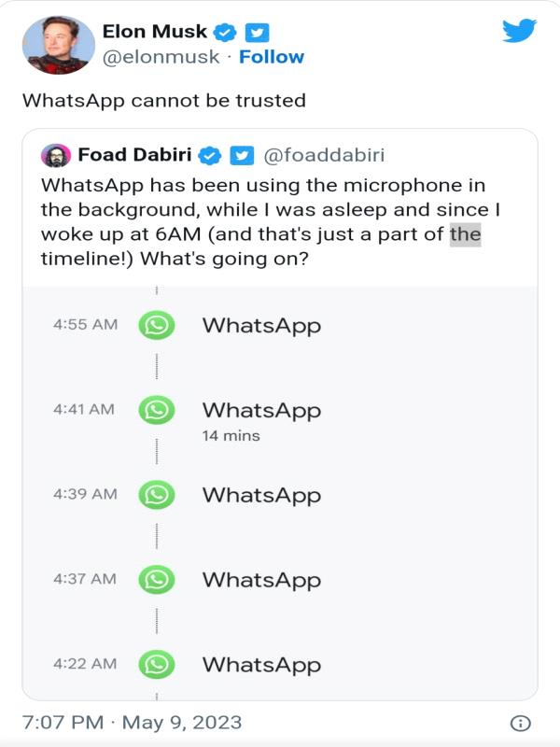
Task: Open the @elonmusk handle link
Action: pyautogui.click(x=161, y=57)
